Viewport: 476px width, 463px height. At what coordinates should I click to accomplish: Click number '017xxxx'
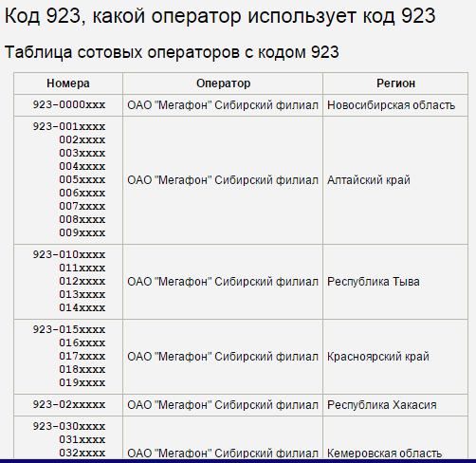(x=82, y=356)
